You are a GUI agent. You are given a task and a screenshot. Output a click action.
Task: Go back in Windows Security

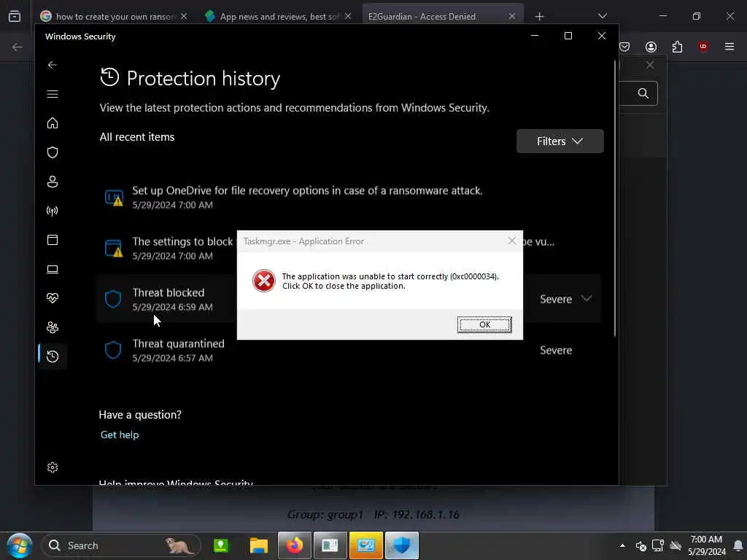click(53, 65)
